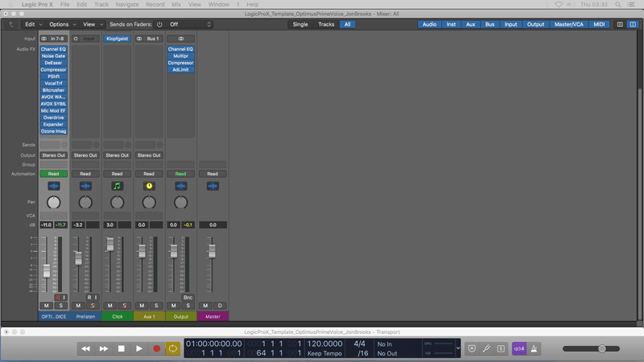Image resolution: width=644 pixels, height=362 pixels.
Task: Open Spotlight search in the menu bar
Action: [x=617, y=5]
